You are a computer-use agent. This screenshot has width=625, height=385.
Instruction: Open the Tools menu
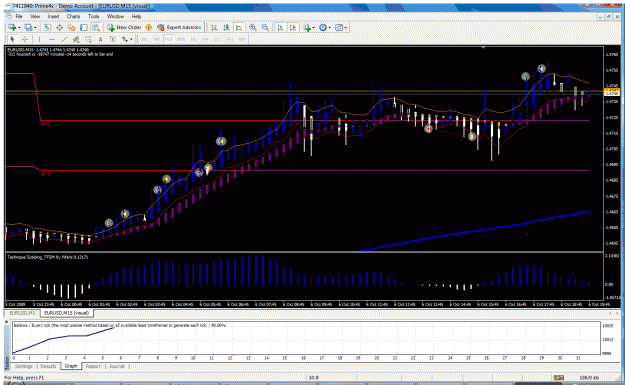coord(94,16)
